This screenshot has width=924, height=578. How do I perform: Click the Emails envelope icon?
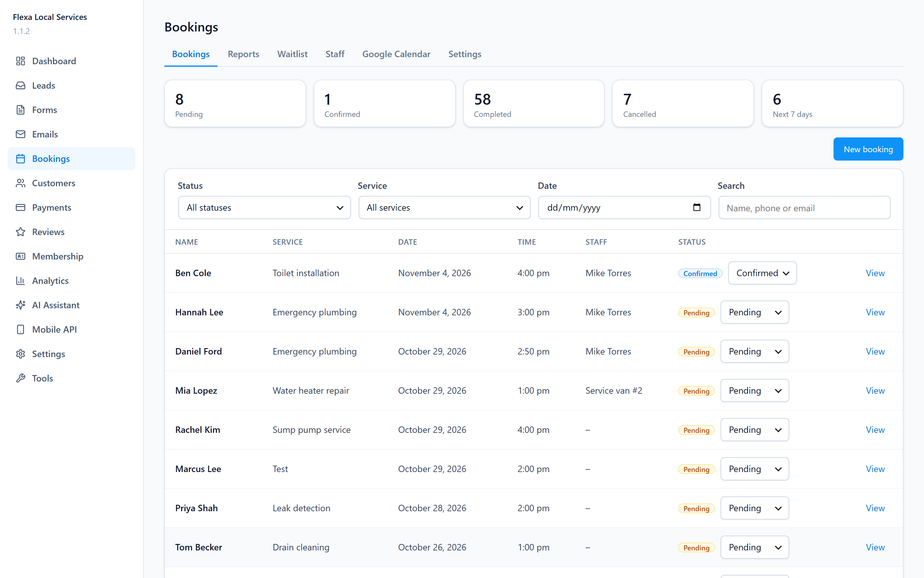click(21, 135)
